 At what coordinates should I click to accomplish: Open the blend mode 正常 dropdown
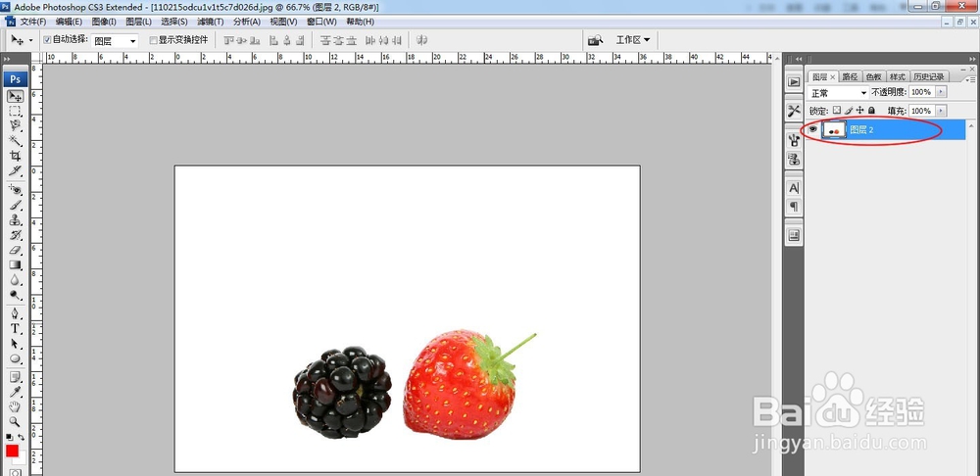click(x=839, y=92)
